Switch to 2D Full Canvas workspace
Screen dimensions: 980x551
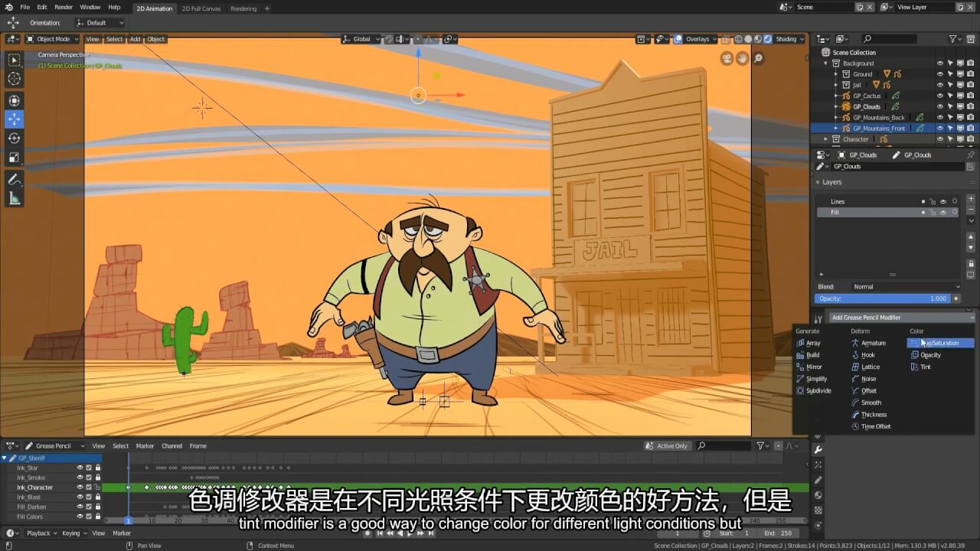coord(201,8)
